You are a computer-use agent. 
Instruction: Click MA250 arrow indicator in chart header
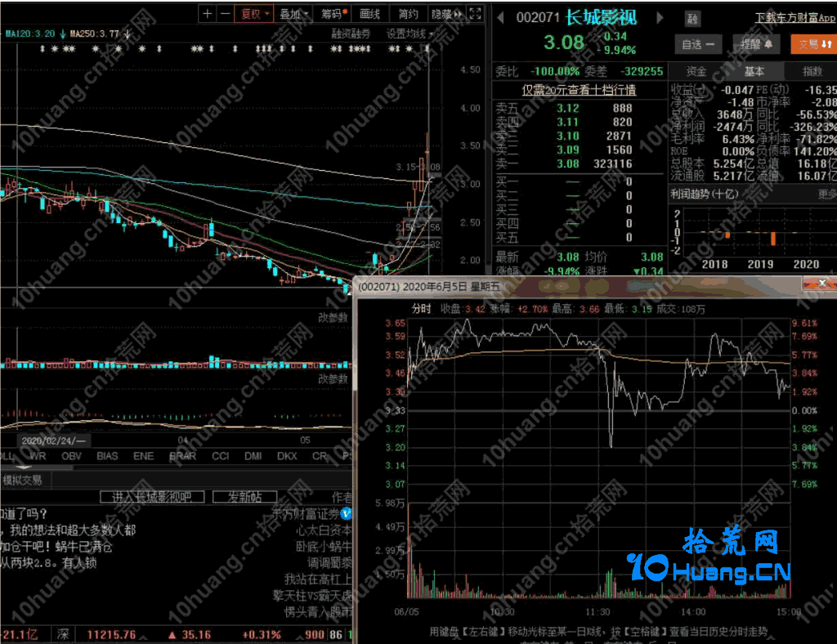127,34
